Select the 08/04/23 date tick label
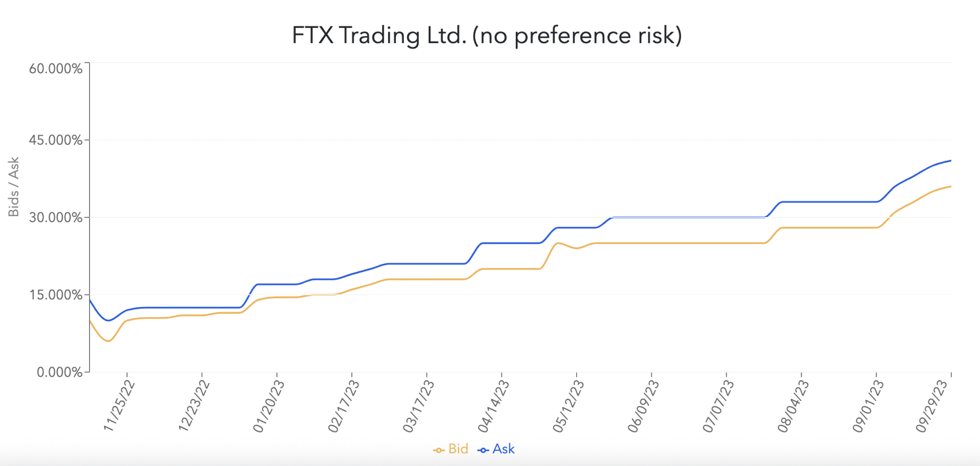980x466 pixels. (793, 406)
